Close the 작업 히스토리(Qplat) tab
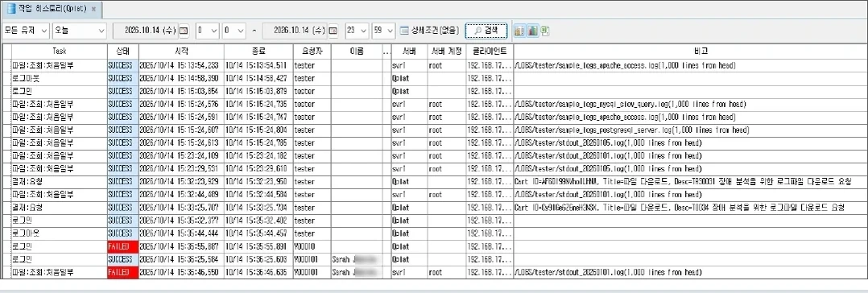 [x=93, y=10]
